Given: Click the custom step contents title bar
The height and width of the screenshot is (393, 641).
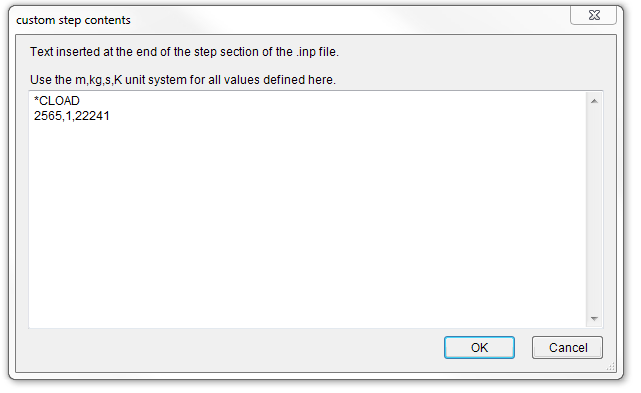Looking at the screenshot, I should click(x=286, y=20).
